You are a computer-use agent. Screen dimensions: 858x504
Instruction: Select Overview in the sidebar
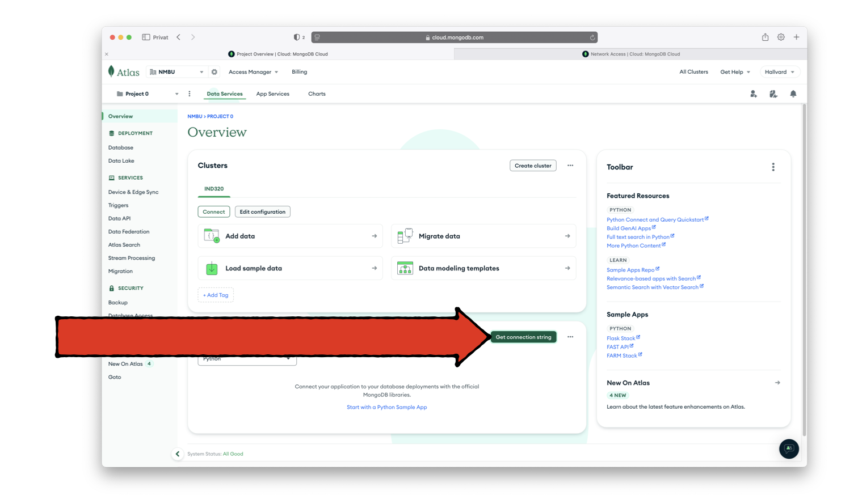[x=140, y=116]
